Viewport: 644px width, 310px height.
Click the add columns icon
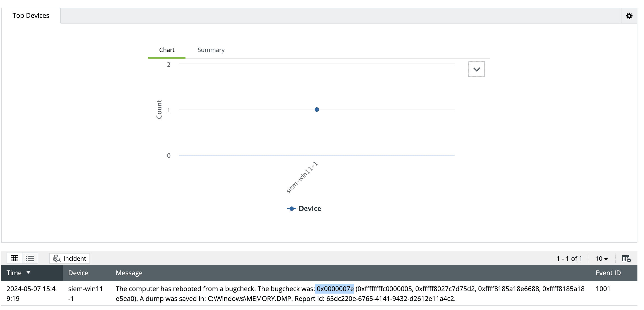click(626, 259)
